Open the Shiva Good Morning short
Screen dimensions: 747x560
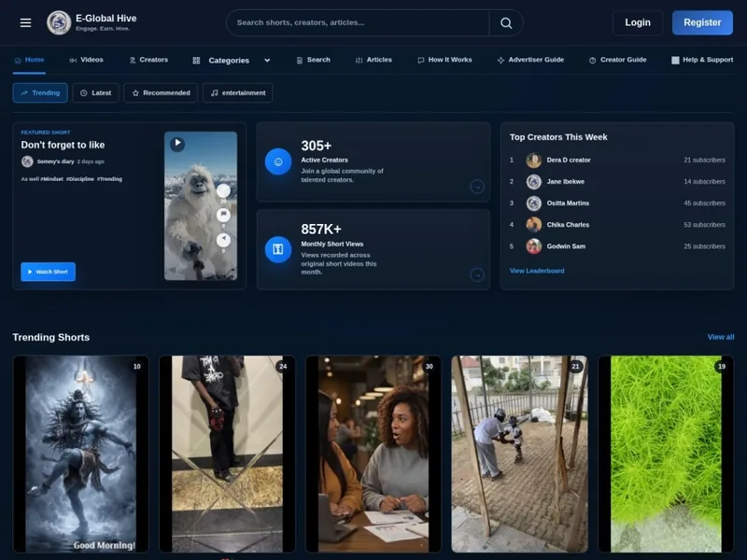[x=81, y=455]
